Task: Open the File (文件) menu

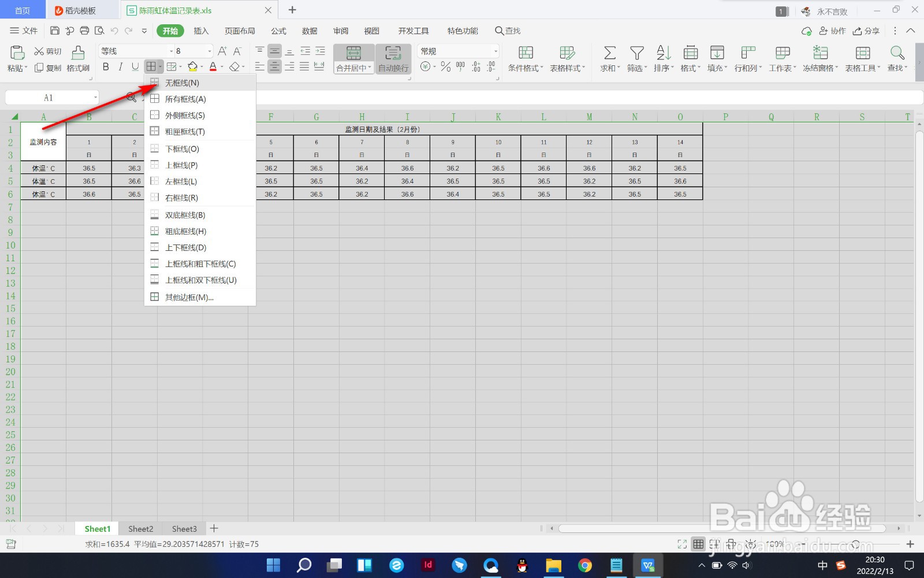Action: point(24,31)
